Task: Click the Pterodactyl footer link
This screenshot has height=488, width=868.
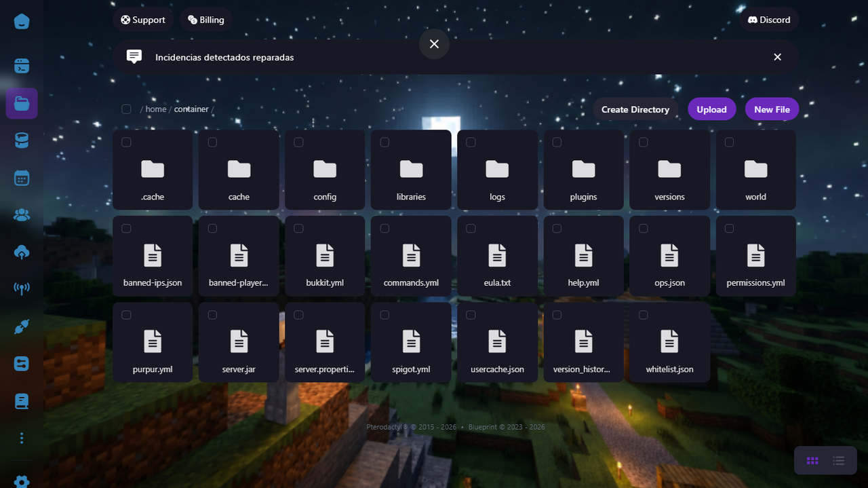Action: coord(387,427)
